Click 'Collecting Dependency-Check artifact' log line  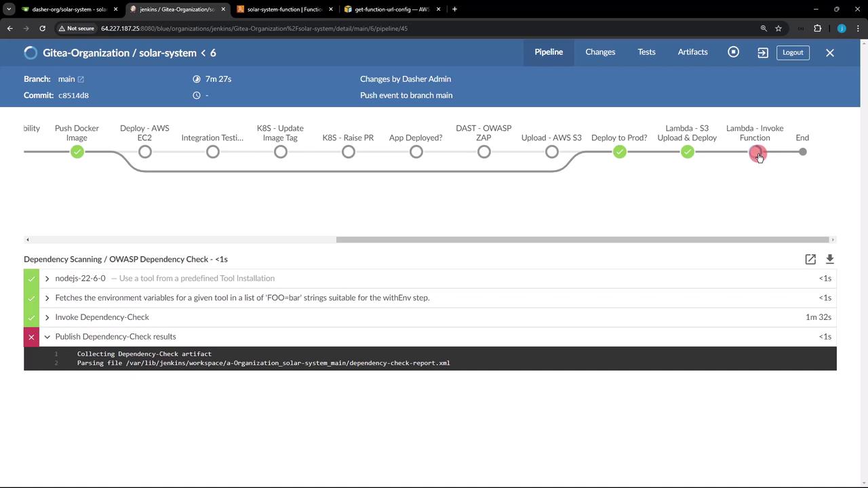pyautogui.click(x=144, y=354)
